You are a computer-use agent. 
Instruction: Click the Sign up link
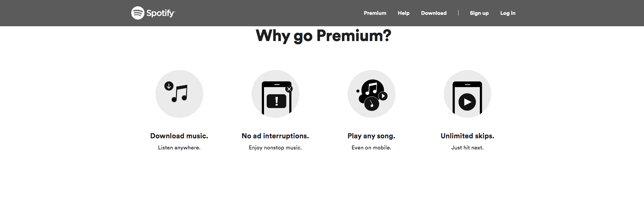(x=479, y=13)
